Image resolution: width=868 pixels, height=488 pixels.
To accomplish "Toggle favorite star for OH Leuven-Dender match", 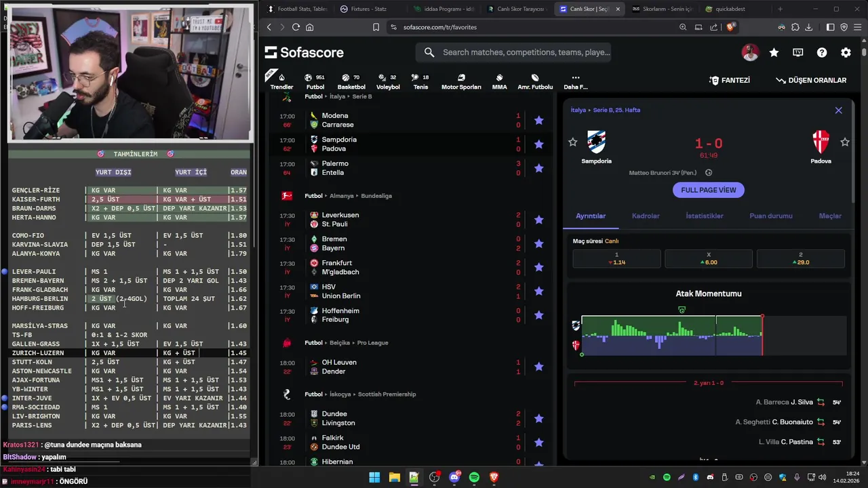I will (x=538, y=367).
